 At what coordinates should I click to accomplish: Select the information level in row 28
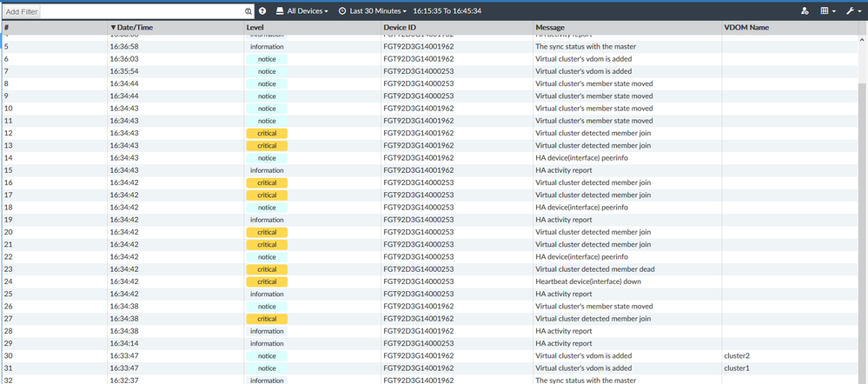[267, 331]
